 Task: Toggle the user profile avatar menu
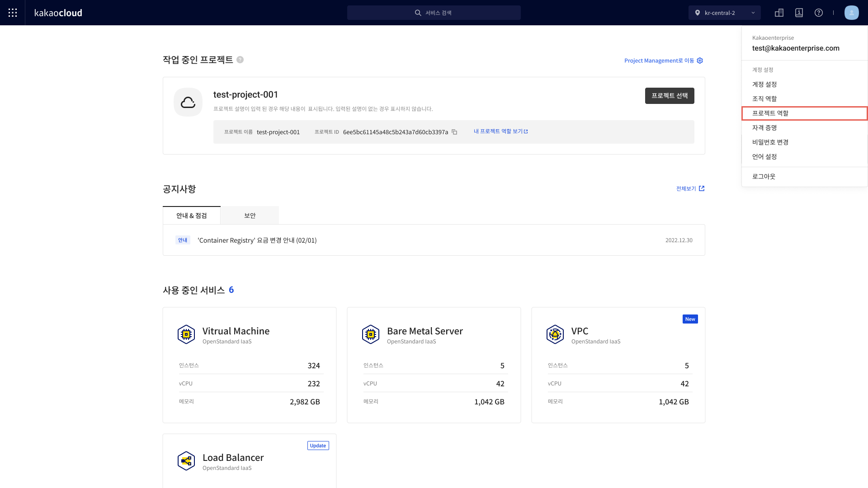(x=852, y=13)
